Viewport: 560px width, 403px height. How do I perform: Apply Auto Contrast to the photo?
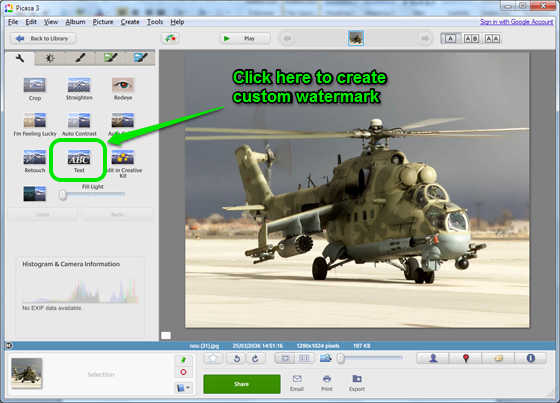tap(79, 120)
